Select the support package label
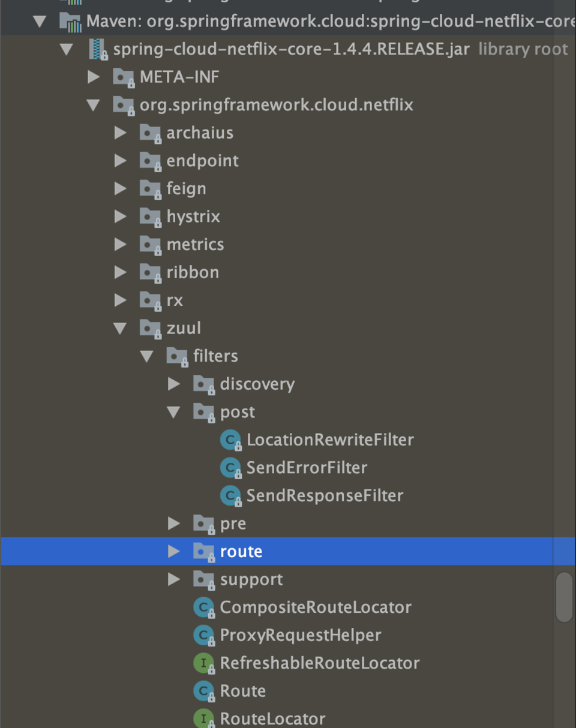Screen dimensions: 576x728 (251, 579)
